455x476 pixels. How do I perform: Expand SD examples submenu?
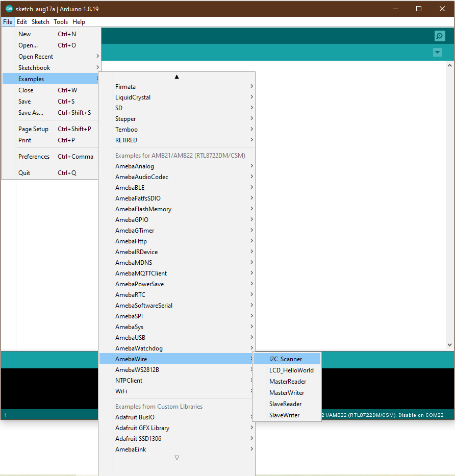coord(177,108)
